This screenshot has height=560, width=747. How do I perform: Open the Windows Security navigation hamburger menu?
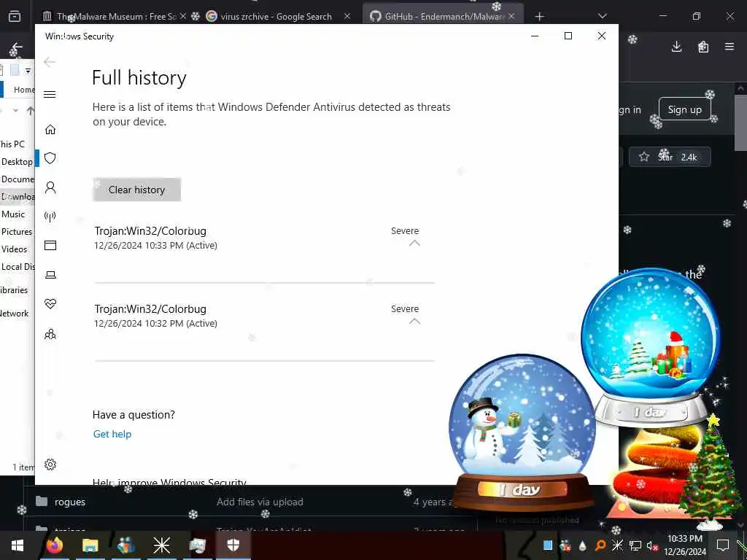click(x=50, y=94)
